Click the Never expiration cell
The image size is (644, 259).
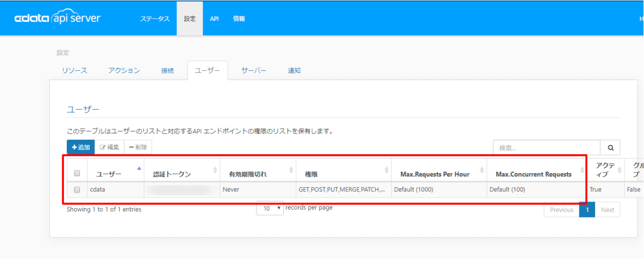tap(258, 190)
